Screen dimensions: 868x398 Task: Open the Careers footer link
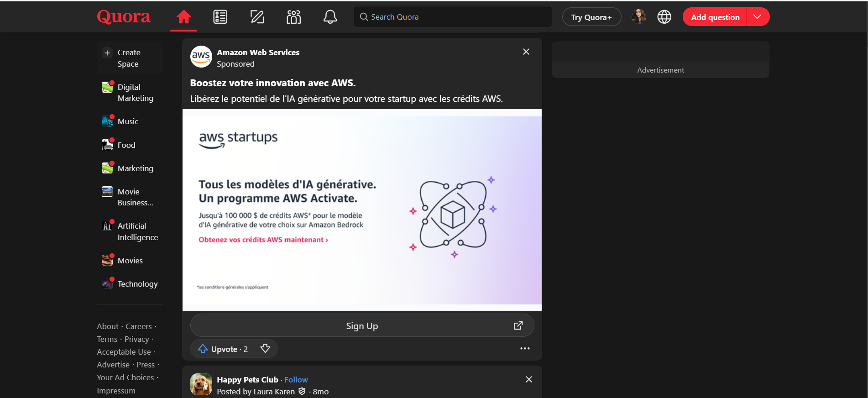point(139,326)
